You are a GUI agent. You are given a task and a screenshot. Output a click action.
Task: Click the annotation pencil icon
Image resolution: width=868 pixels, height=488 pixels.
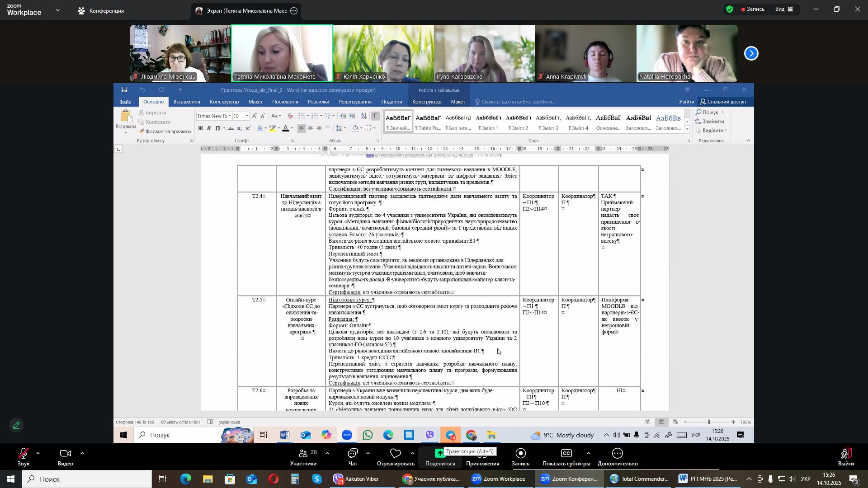click(16, 426)
